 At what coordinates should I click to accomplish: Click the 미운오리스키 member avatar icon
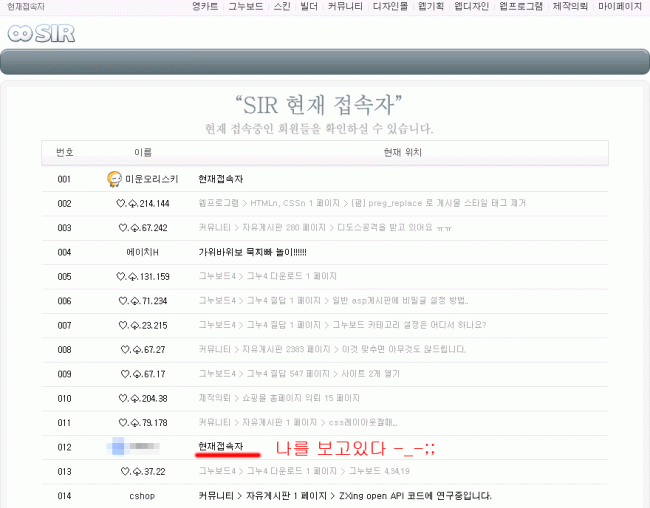114,179
